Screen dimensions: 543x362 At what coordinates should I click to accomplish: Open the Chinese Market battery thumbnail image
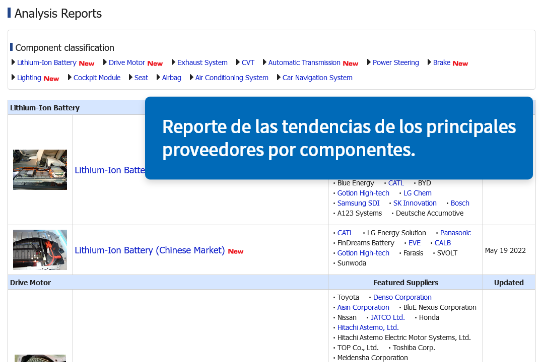click(x=40, y=250)
